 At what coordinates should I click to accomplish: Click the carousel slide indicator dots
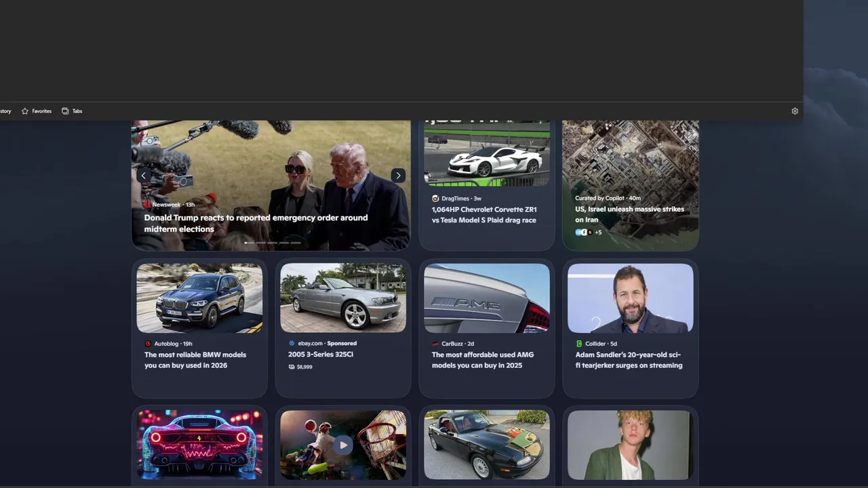pos(271,243)
